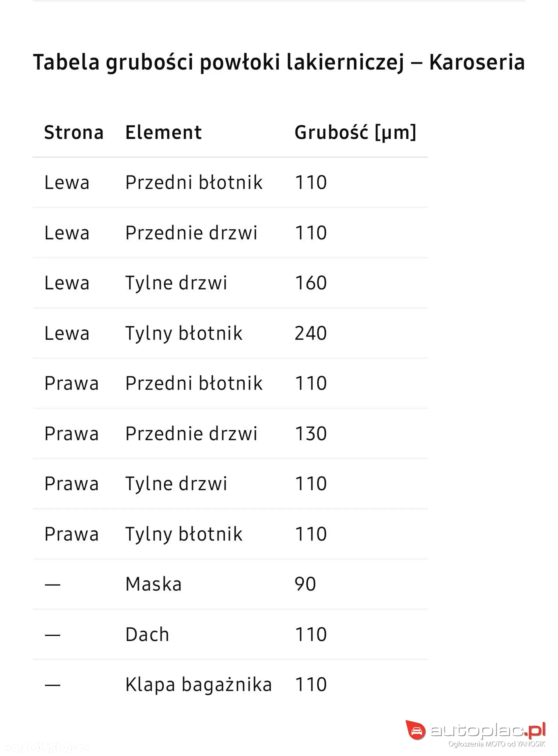The image size is (558, 756).
Task: Click the 130 value for Prawa Przednie drzwi
Action: pos(311,434)
